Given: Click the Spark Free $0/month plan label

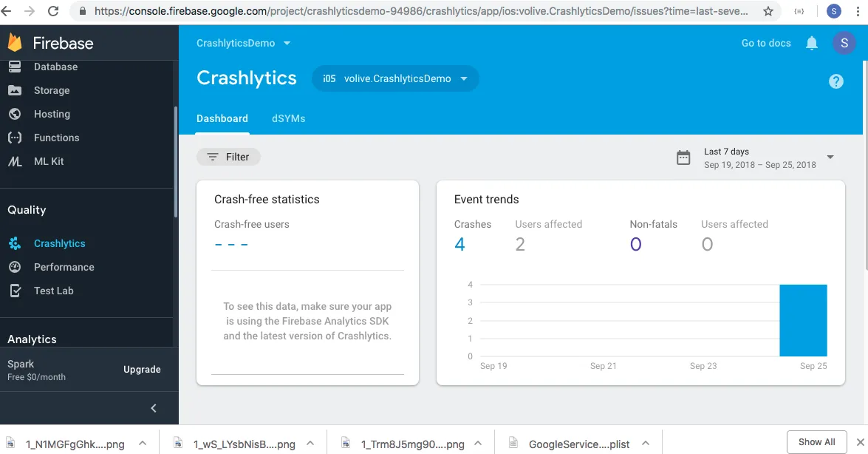Looking at the screenshot, I should pyautogui.click(x=36, y=370).
